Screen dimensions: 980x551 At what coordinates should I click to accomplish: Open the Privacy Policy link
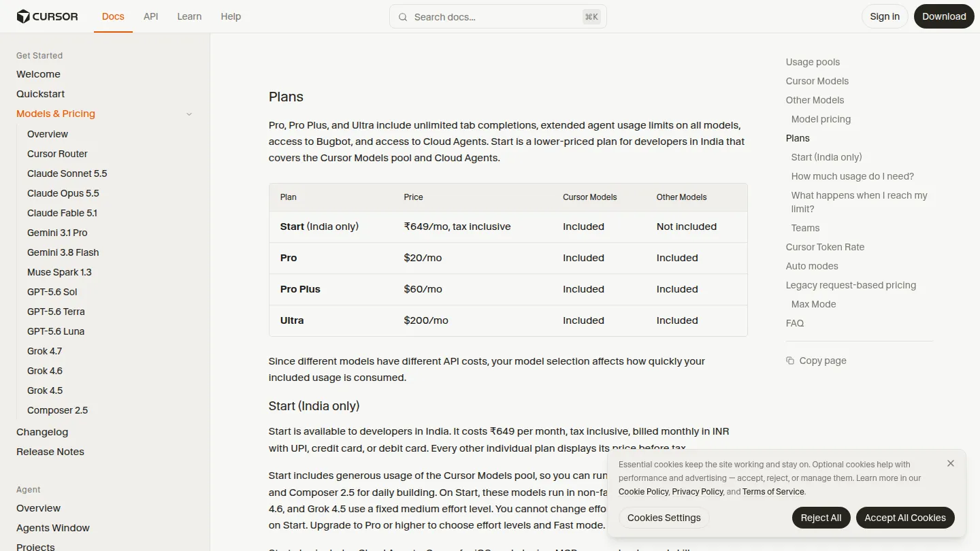[x=698, y=492]
